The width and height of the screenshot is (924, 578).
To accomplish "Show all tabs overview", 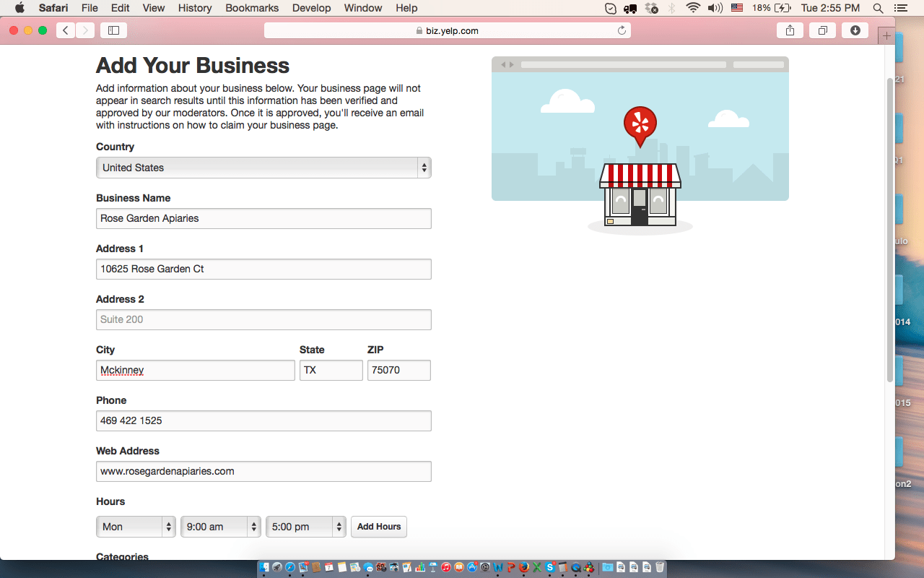I will 822,30.
